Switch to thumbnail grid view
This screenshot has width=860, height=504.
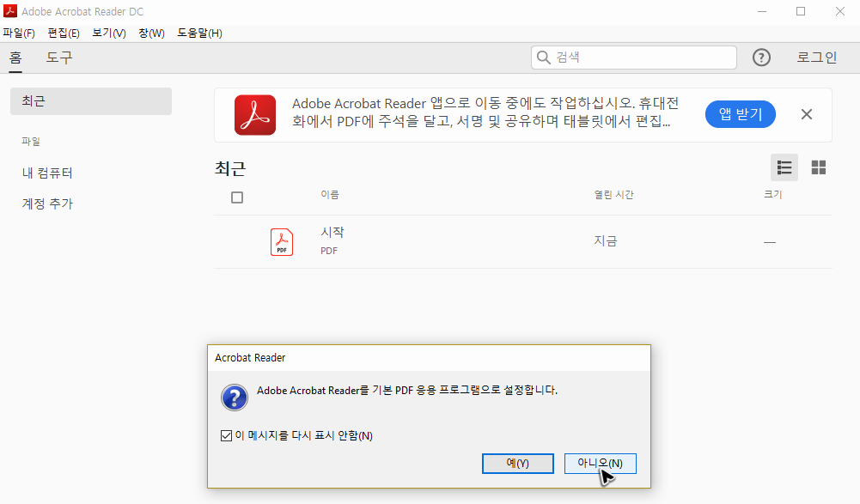(818, 167)
